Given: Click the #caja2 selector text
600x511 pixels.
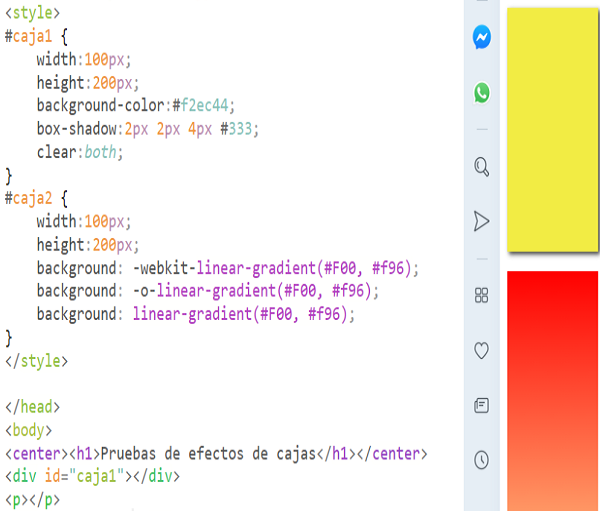Looking at the screenshot, I should pos(28,199).
